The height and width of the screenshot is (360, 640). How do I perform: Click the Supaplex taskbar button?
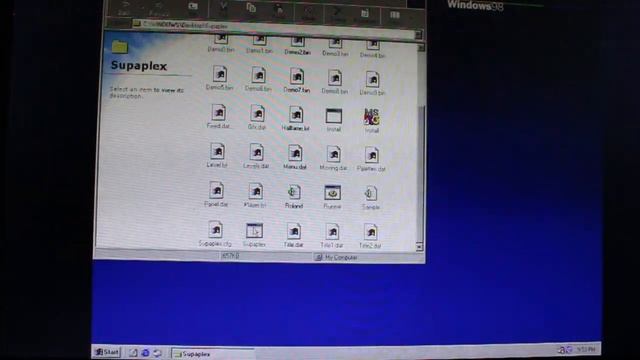212,354
